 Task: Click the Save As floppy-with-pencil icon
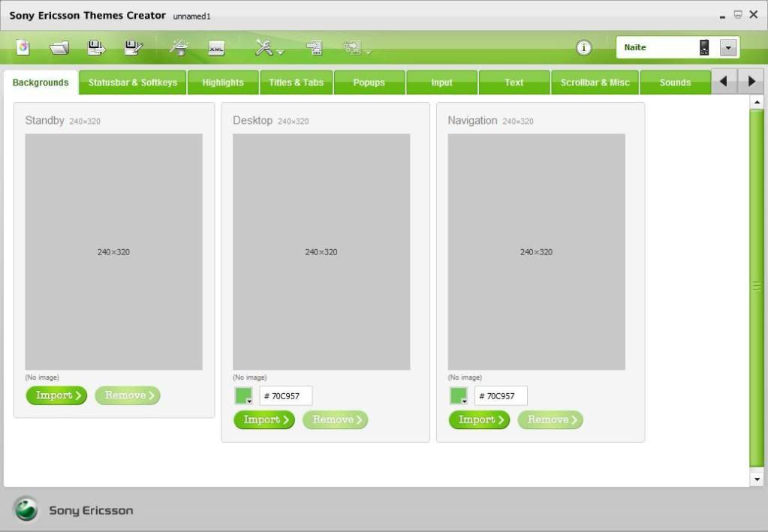[x=133, y=47]
